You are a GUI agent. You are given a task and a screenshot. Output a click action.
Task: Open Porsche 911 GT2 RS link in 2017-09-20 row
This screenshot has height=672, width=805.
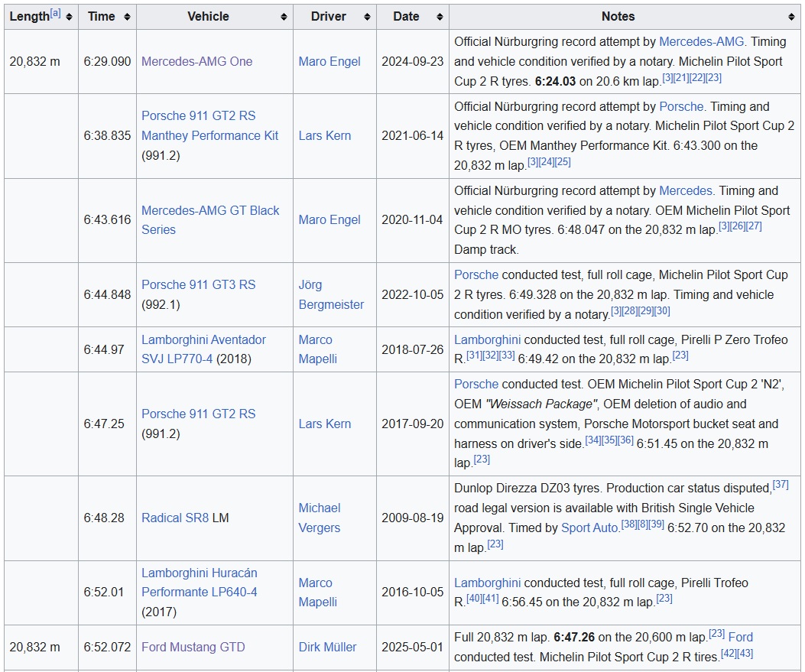(198, 414)
